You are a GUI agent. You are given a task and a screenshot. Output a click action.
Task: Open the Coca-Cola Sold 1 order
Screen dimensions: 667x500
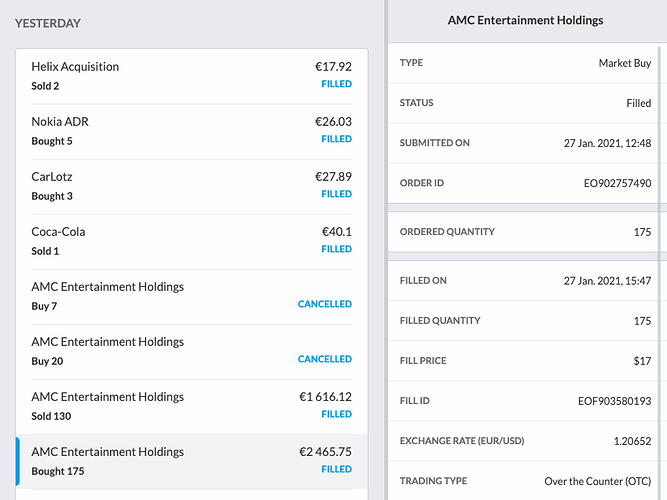(191, 241)
